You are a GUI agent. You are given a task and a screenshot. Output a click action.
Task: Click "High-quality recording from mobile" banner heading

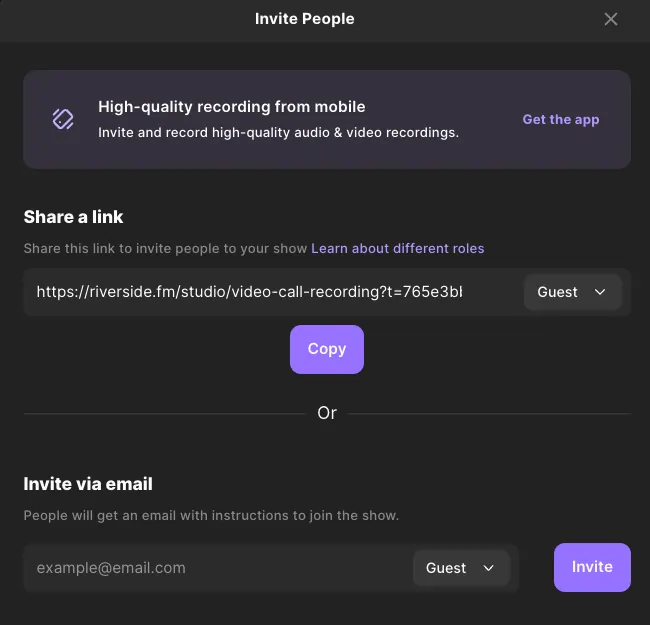click(x=231, y=107)
